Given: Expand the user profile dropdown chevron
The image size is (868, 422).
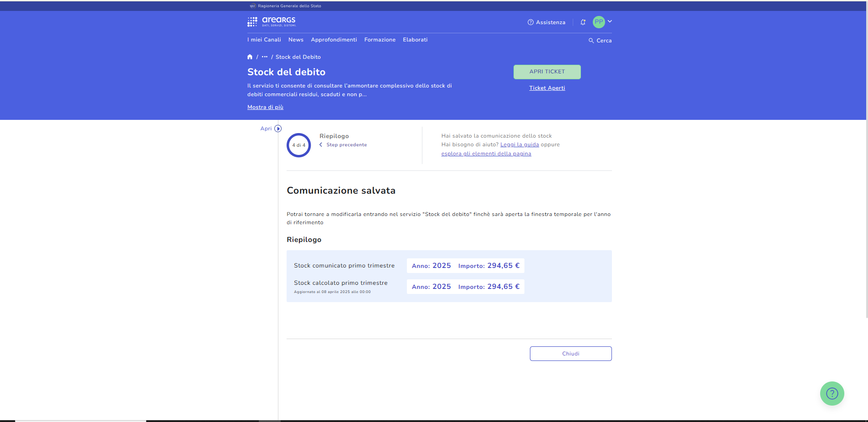Looking at the screenshot, I should 610,21.
